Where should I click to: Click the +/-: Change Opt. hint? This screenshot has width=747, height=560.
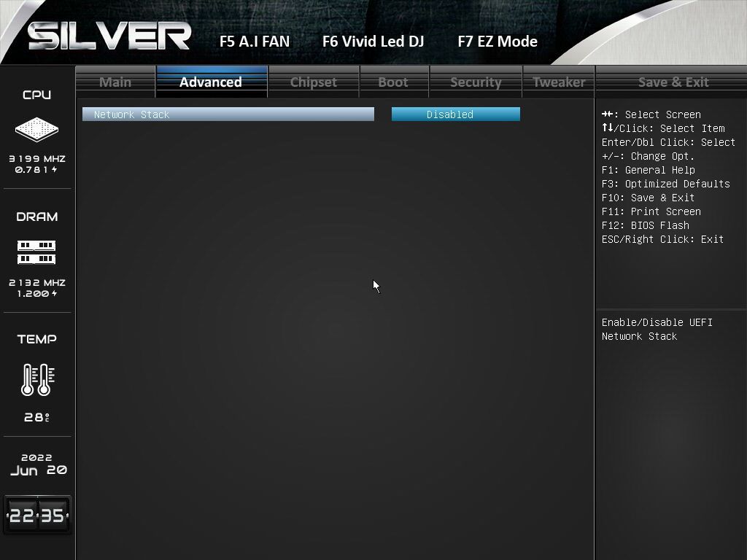click(x=648, y=156)
